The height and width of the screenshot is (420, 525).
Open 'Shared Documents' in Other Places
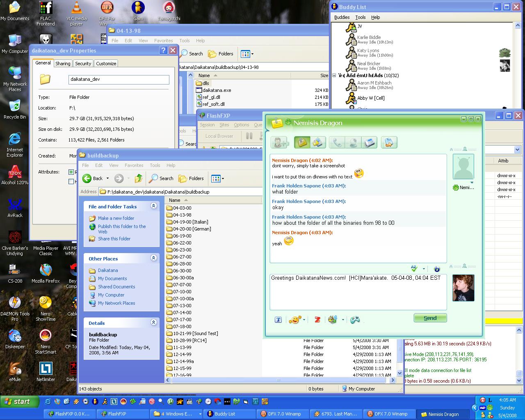click(116, 287)
